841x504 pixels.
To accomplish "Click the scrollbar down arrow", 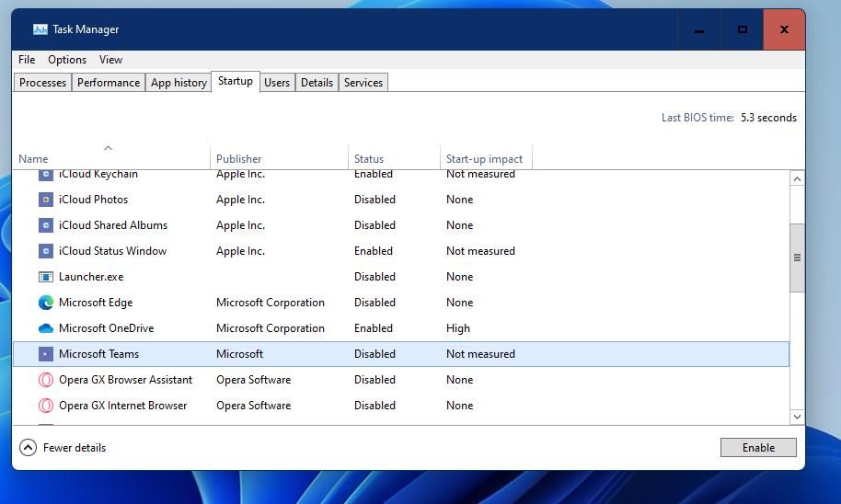I will pos(797,417).
